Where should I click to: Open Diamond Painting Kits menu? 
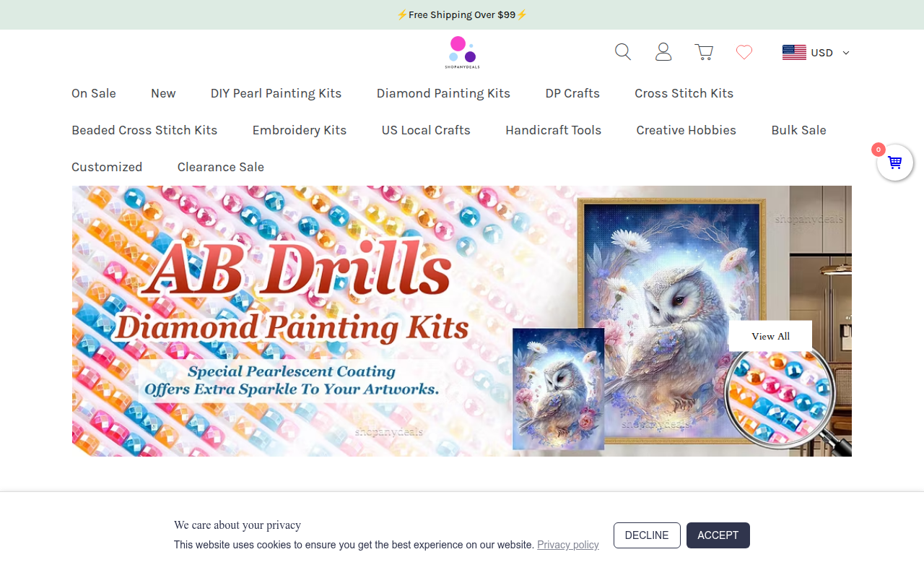click(443, 93)
